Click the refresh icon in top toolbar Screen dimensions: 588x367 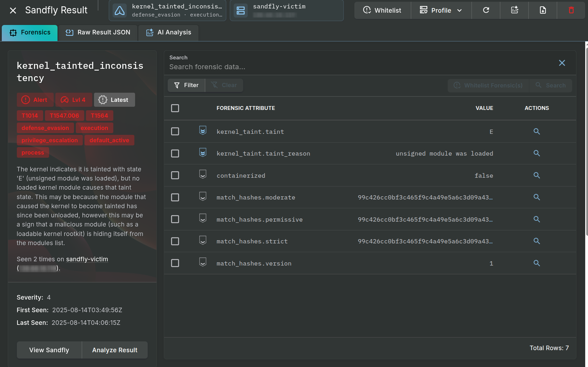(x=486, y=10)
